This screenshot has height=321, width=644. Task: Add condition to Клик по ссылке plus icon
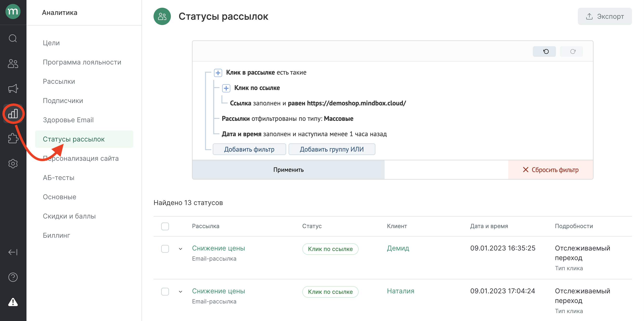[x=226, y=88]
